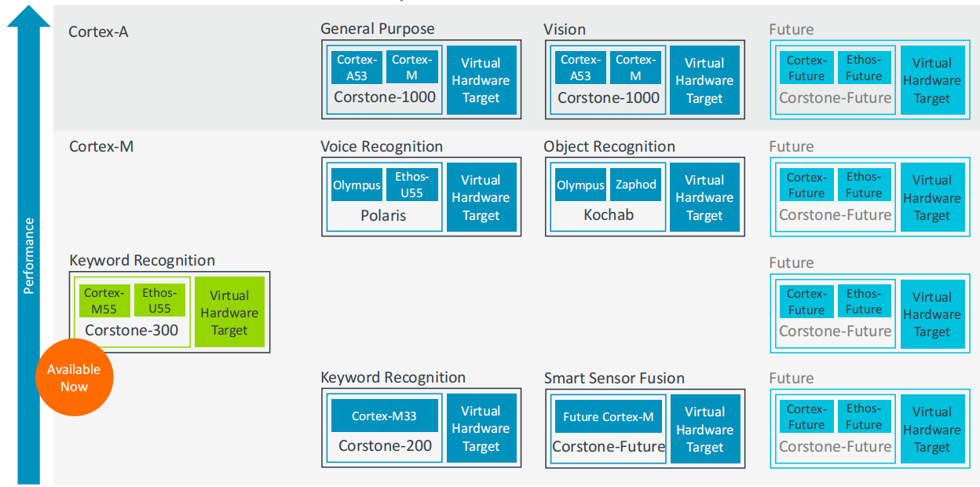Click the Cortex-A53 block under General Purpose

[x=357, y=68]
